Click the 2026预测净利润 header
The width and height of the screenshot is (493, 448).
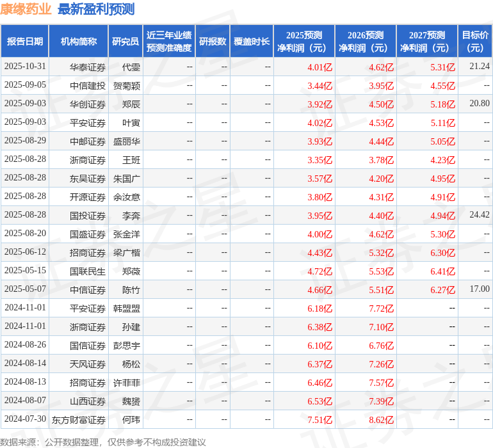(366, 41)
